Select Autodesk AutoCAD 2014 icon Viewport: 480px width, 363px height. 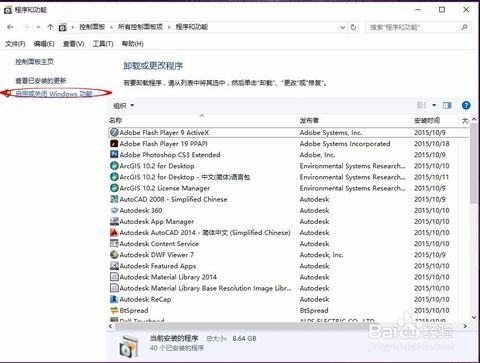click(x=114, y=233)
